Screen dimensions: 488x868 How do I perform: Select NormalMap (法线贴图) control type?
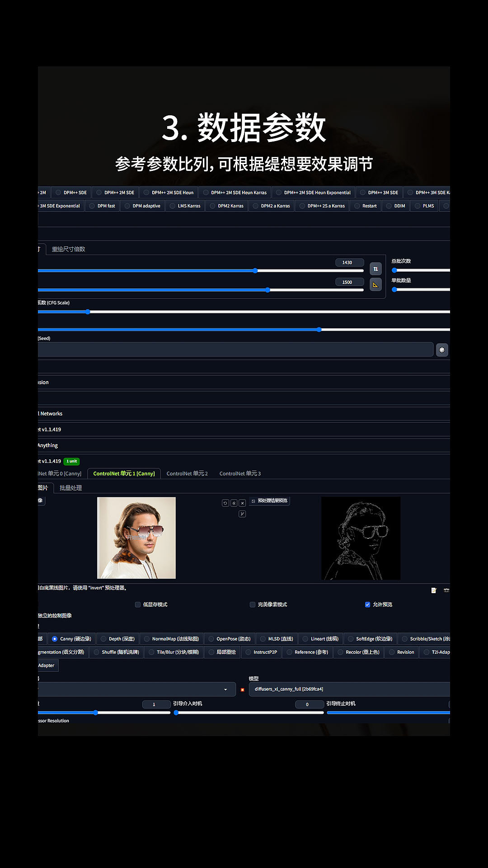(171, 639)
